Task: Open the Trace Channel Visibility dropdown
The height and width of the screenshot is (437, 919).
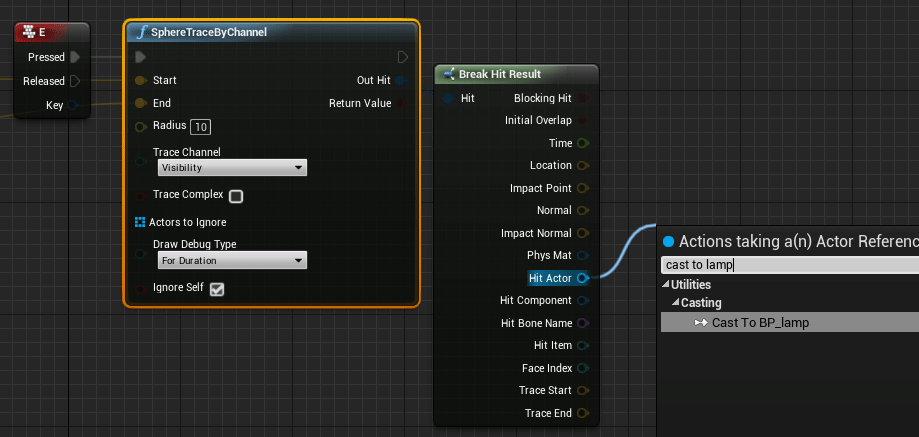Action: point(232,168)
